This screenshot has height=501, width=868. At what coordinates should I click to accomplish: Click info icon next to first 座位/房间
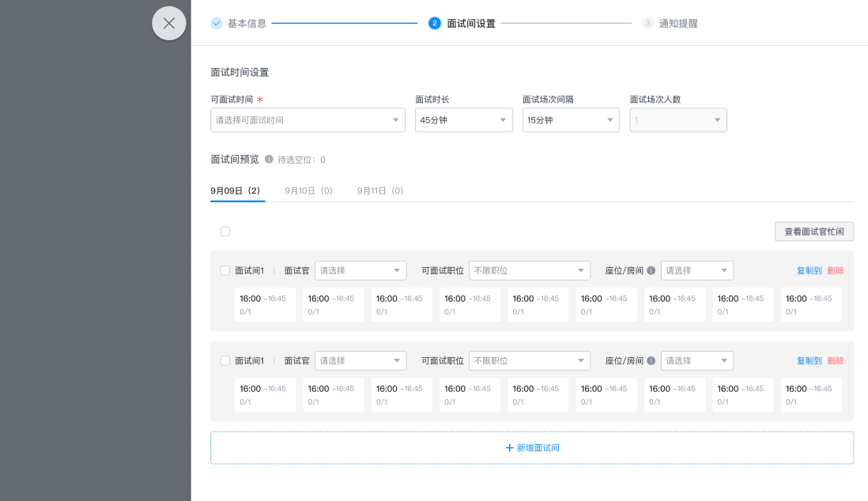click(x=651, y=270)
